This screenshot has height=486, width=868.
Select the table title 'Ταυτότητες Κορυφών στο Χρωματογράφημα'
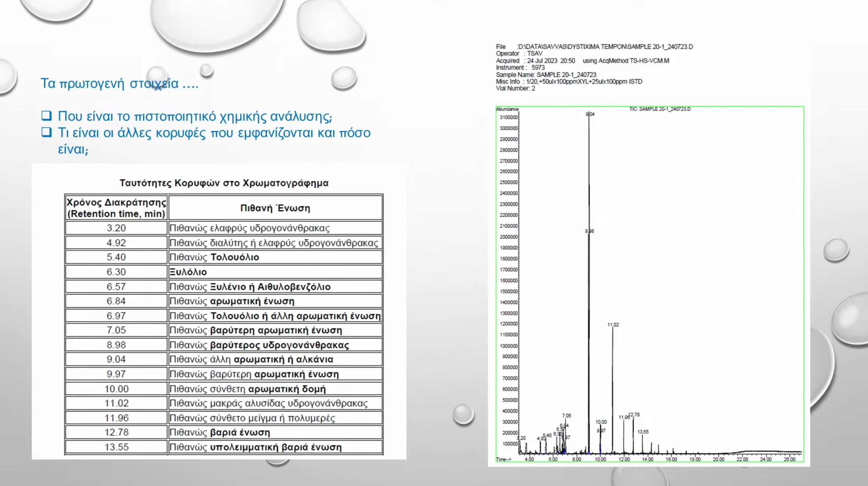click(224, 183)
